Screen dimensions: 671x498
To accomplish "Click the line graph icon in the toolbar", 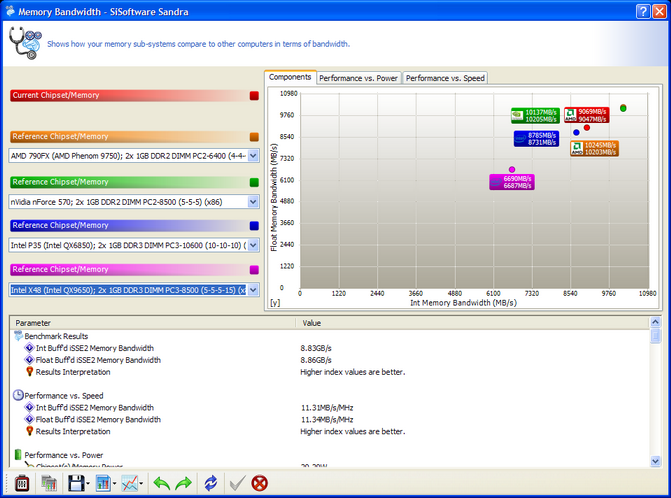I will coord(130,483).
